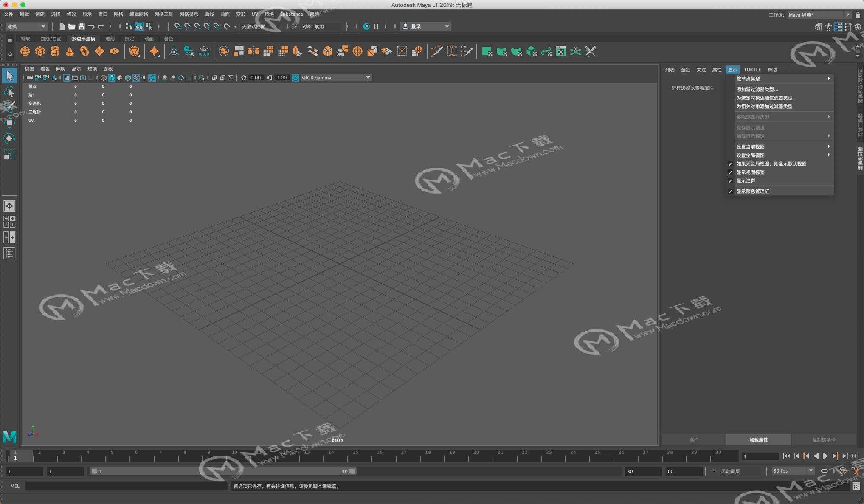Expand the 设置全局视图 submenu
This screenshot has width=864, height=504.
(x=784, y=155)
